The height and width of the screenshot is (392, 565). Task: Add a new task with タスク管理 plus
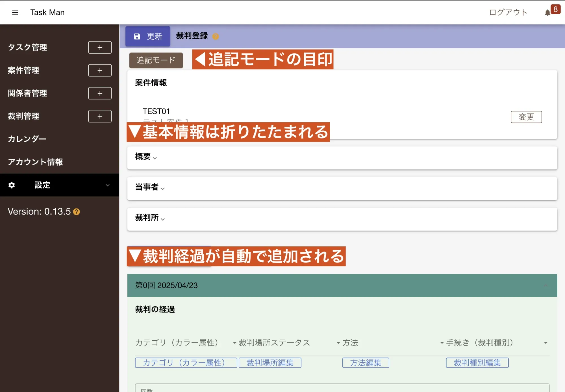point(100,47)
